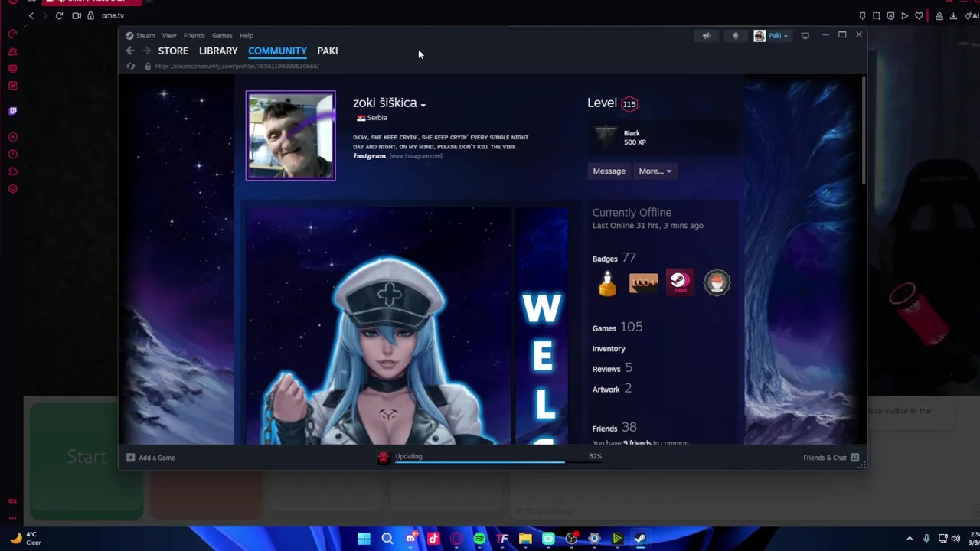Open Twitch in the browser sidebar
Viewport: 980px width, 551px height.
(x=12, y=111)
